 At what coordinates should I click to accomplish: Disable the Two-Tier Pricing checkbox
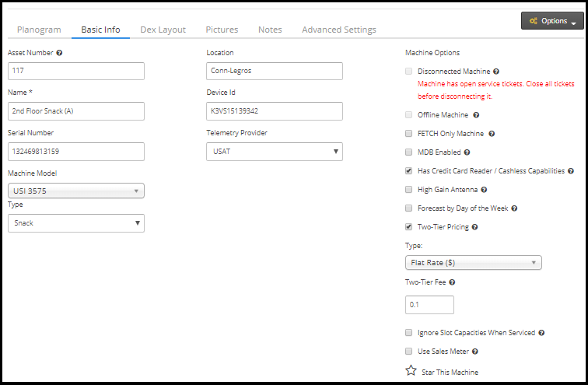[x=409, y=227]
